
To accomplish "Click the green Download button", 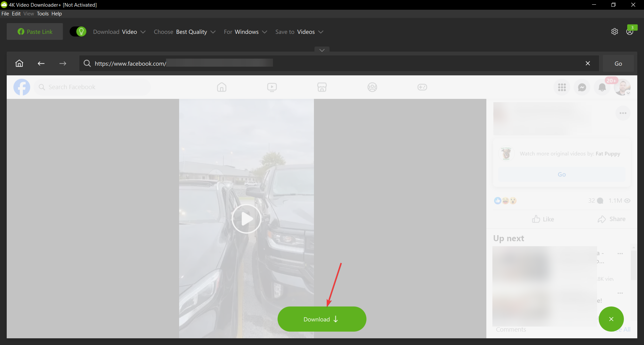I will [x=322, y=319].
